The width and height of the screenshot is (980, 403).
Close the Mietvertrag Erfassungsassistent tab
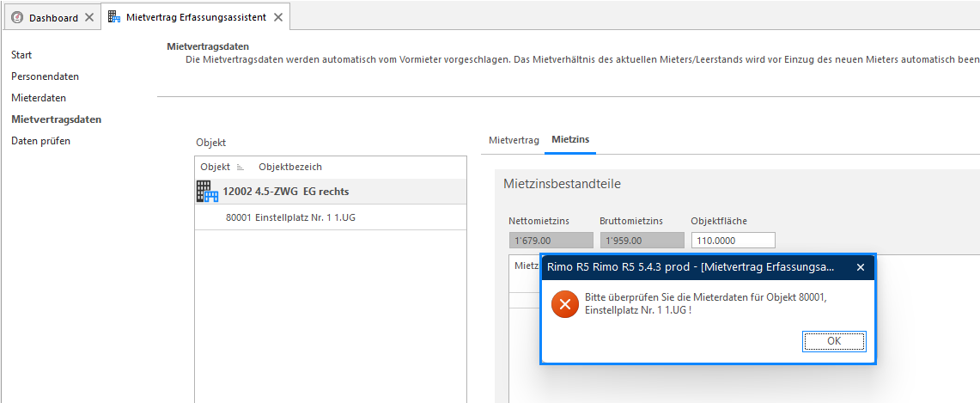click(x=278, y=17)
